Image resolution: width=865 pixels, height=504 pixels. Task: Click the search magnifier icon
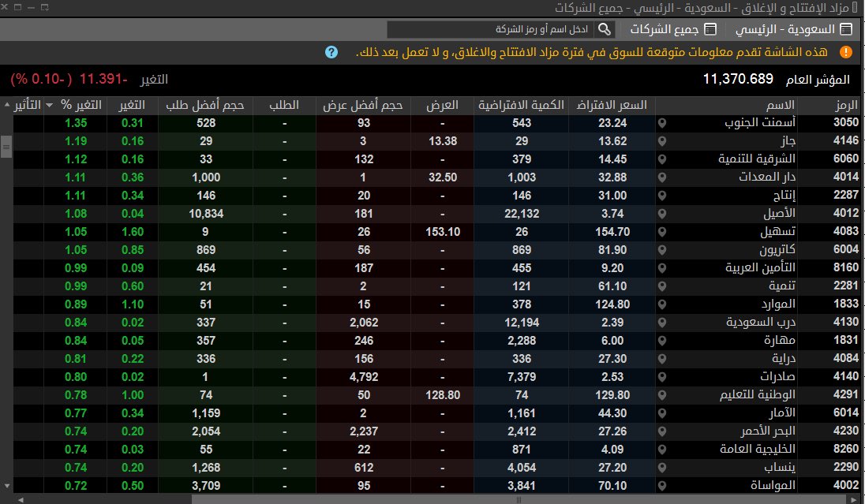605,29
